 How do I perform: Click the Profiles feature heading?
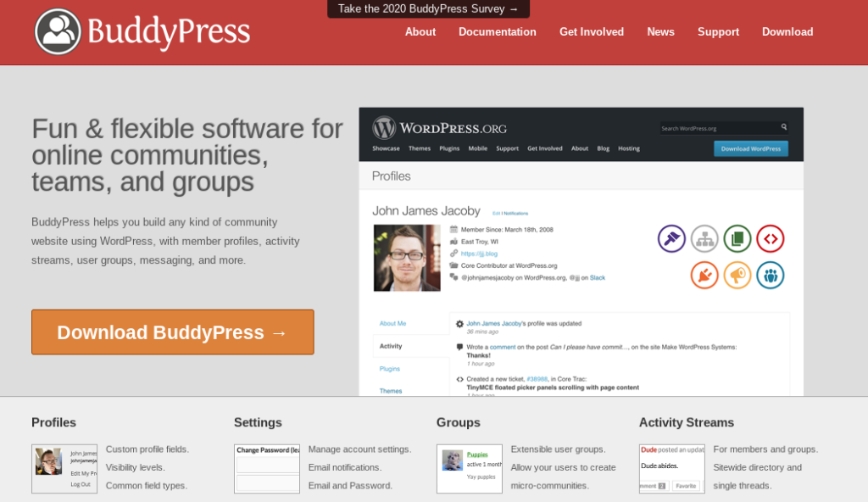[x=53, y=422]
